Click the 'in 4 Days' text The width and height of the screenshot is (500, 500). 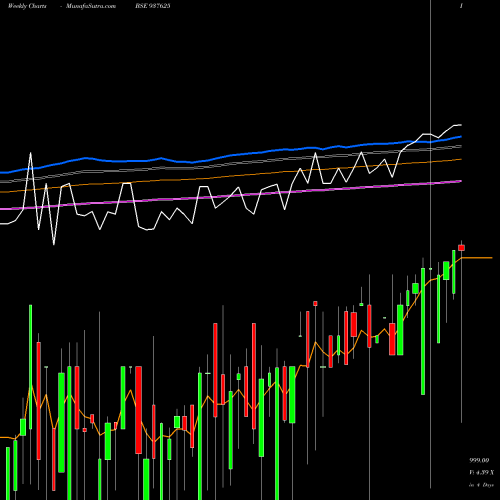click(x=481, y=485)
